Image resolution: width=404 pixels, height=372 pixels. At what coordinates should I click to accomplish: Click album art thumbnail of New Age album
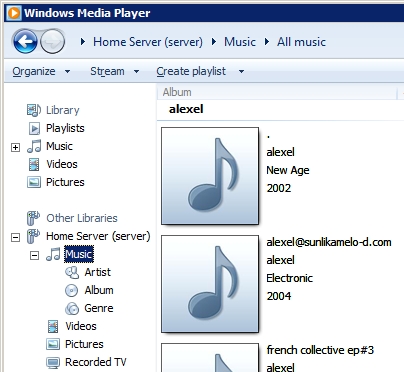pos(210,176)
